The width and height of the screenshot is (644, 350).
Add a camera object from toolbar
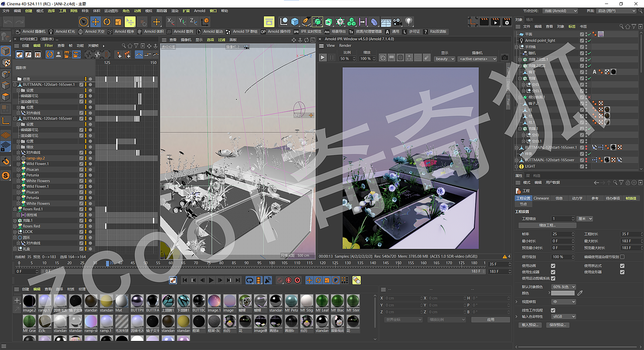tap(397, 22)
